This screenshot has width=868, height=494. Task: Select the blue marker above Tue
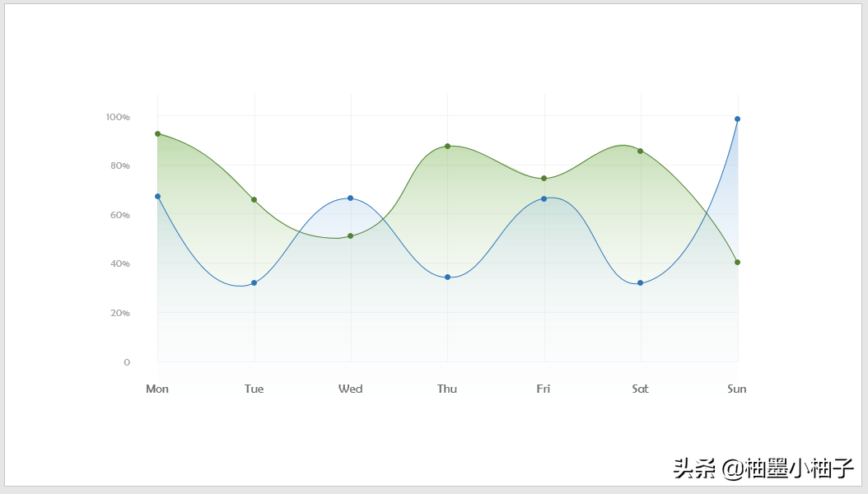click(x=254, y=282)
